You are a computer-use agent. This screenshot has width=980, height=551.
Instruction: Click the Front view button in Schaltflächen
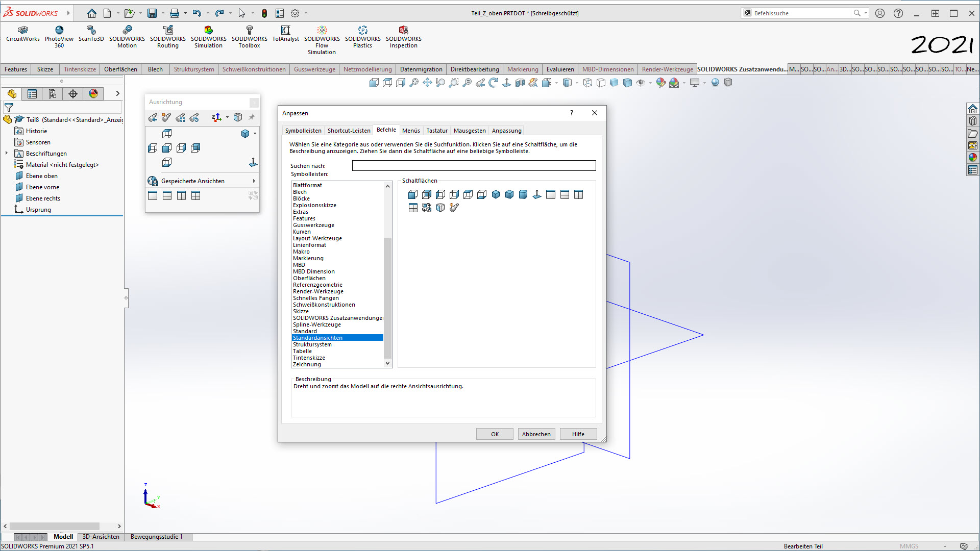(x=413, y=194)
